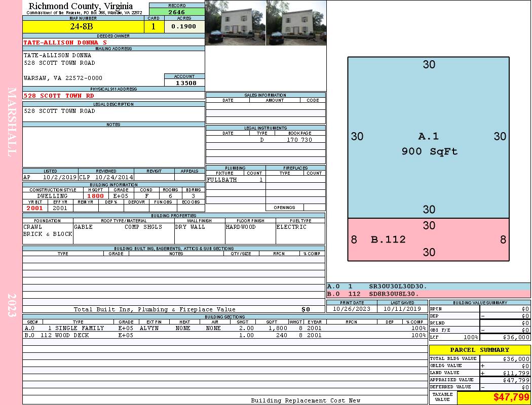
Task: Select the map number 24-8B field
Action: click(x=83, y=26)
